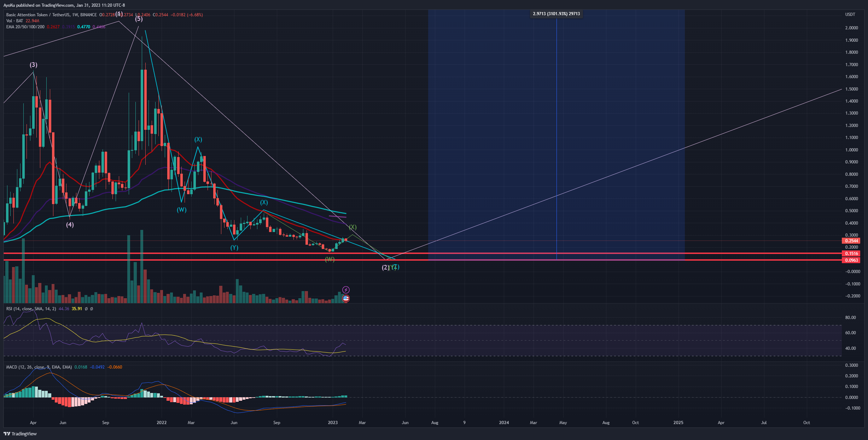Click the USDT currency label on price axis
Image resolution: width=868 pixels, height=440 pixels.
pos(850,15)
